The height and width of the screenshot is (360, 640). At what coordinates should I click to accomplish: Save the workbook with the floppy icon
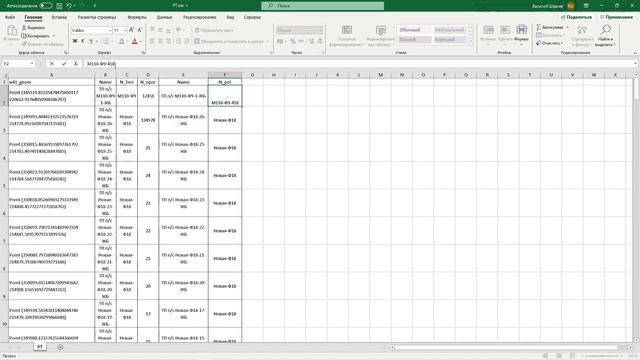coord(59,6)
